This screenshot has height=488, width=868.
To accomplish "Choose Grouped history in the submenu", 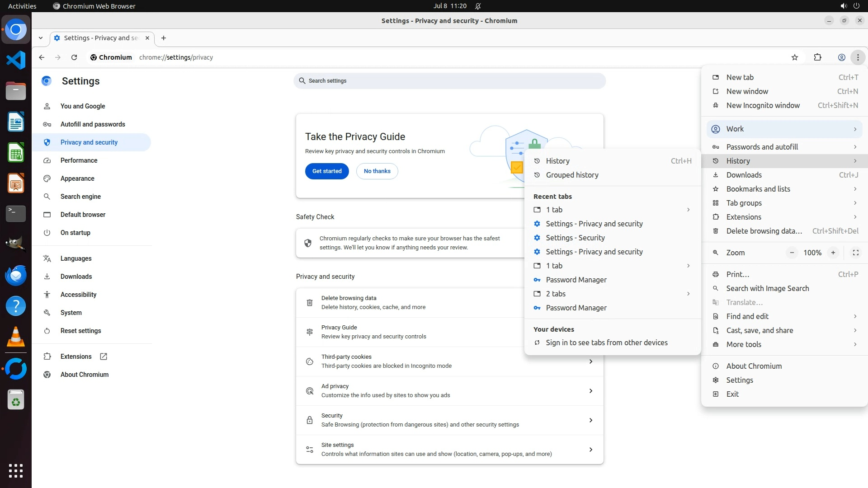I will click(x=572, y=175).
